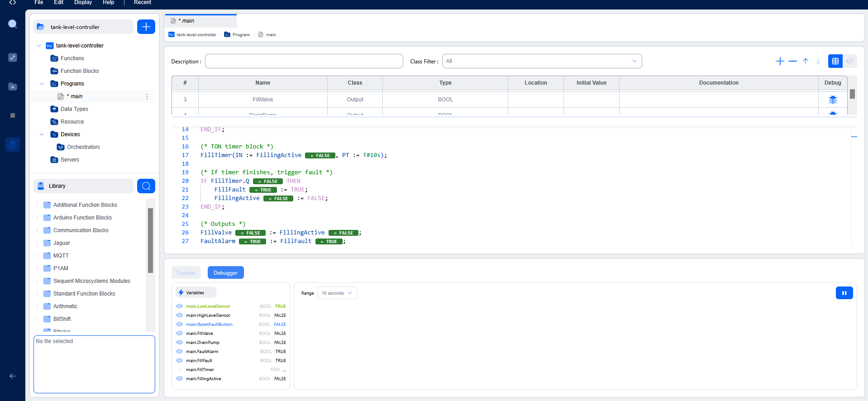Click the expand-arrows icon in the sidebar
The height and width of the screenshot is (401, 868).
tap(13, 57)
